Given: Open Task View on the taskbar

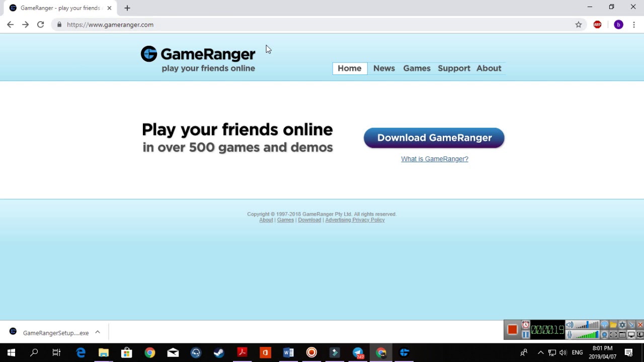Looking at the screenshot, I should (x=57, y=352).
